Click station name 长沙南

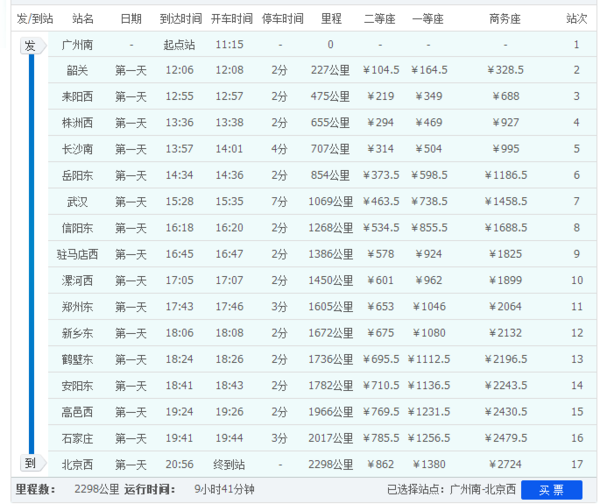(x=77, y=149)
